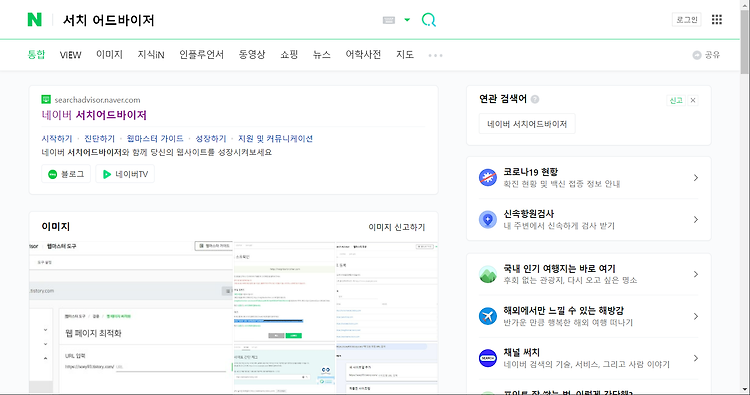Open the on-screen keyboard icon
The width and height of the screenshot is (750, 395).
pos(389,20)
